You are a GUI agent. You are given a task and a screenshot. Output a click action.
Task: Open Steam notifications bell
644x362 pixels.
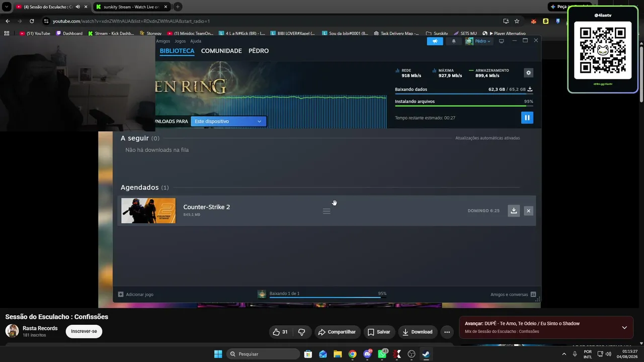click(x=454, y=41)
